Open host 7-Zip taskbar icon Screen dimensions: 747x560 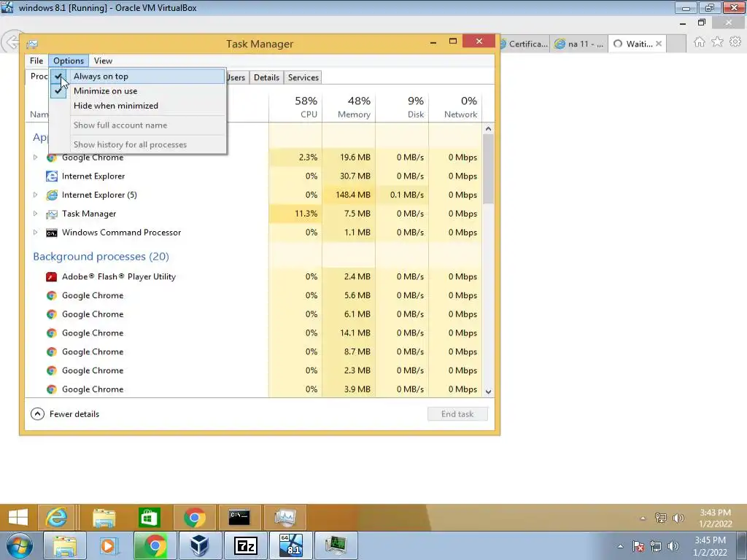(x=245, y=545)
